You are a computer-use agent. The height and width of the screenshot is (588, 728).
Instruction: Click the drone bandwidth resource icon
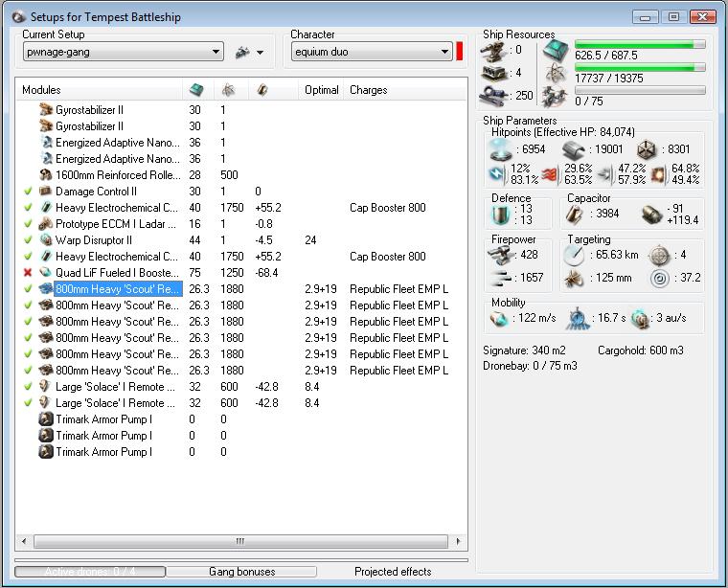pyautogui.click(x=556, y=96)
